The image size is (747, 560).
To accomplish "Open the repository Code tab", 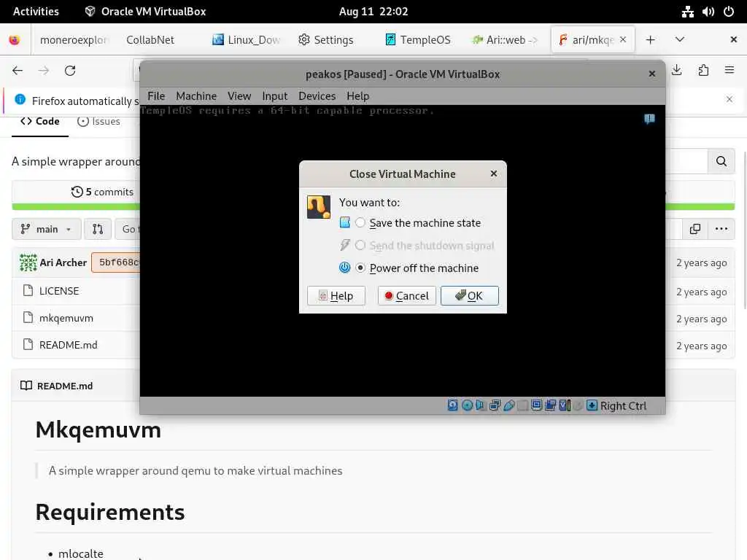I will pyautogui.click(x=40, y=122).
